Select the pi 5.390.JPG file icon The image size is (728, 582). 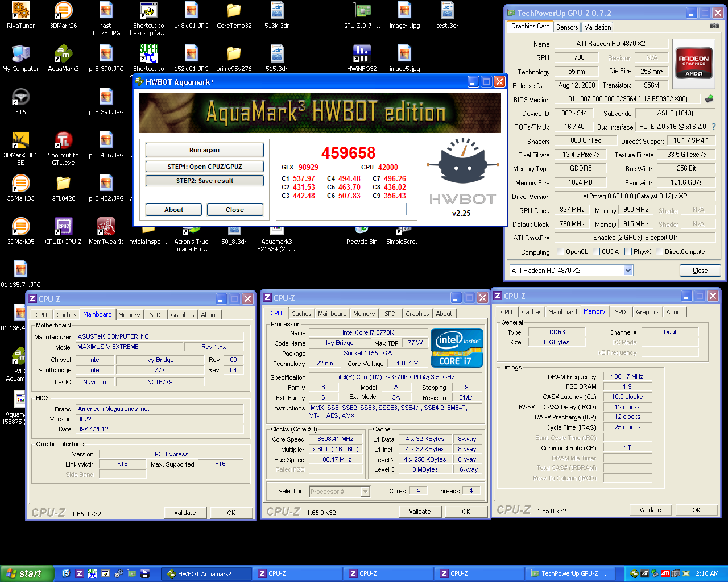pos(106,59)
